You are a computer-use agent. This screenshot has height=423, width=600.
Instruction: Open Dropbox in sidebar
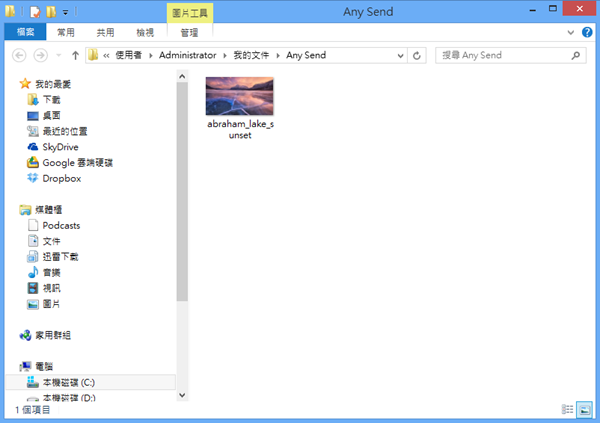[x=62, y=178]
